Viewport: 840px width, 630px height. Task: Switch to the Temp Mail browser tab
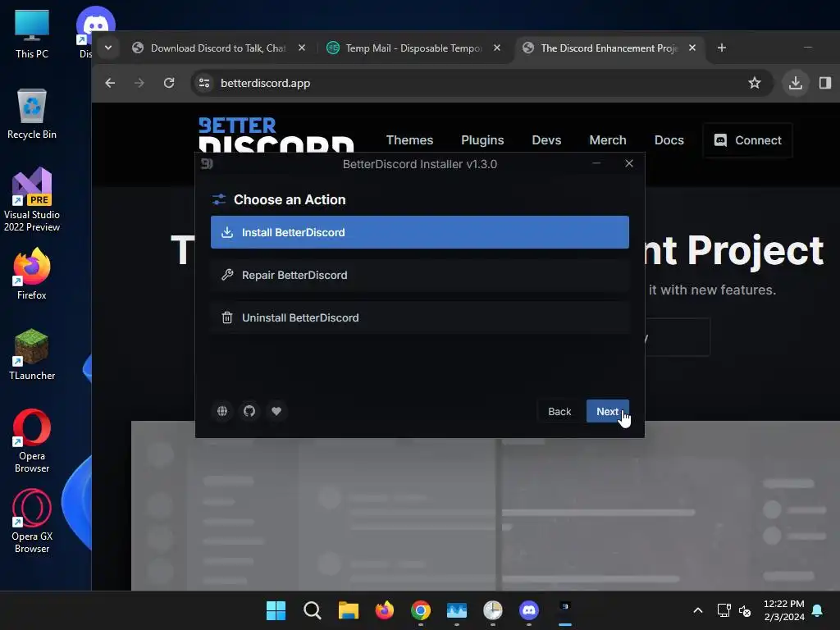pyautogui.click(x=413, y=48)
